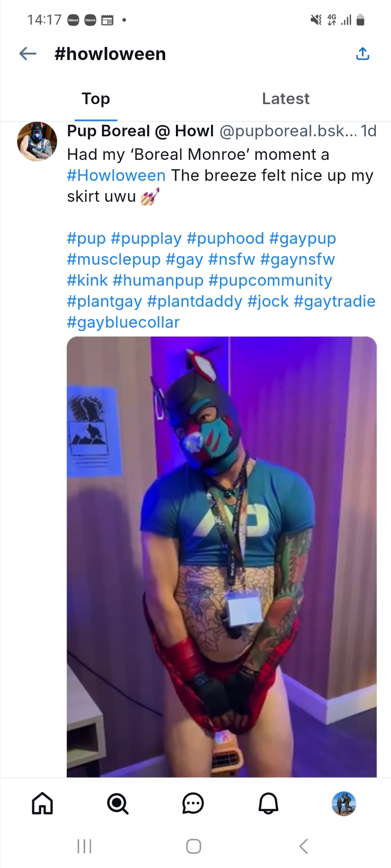Open the Search icon in bottom bar
Screen dimensions: 391x868
[x=118, y=803]
